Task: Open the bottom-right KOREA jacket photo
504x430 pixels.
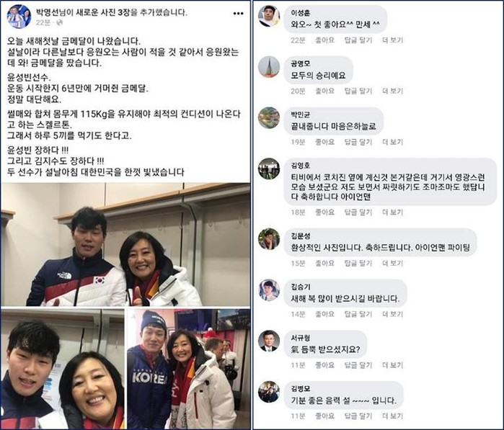Action: 189,369
